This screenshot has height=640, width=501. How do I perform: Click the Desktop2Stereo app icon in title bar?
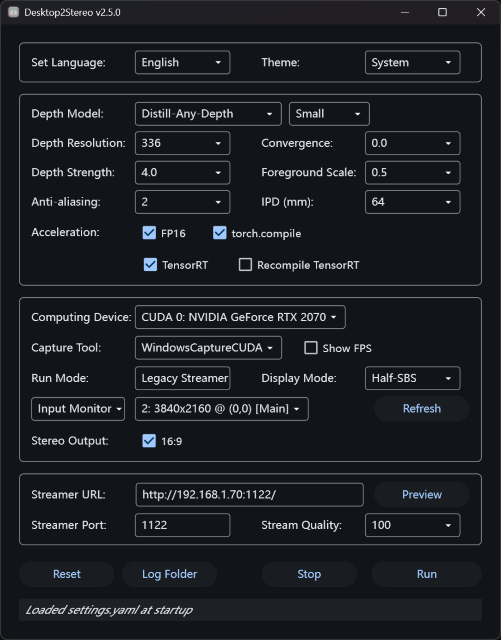13,12
